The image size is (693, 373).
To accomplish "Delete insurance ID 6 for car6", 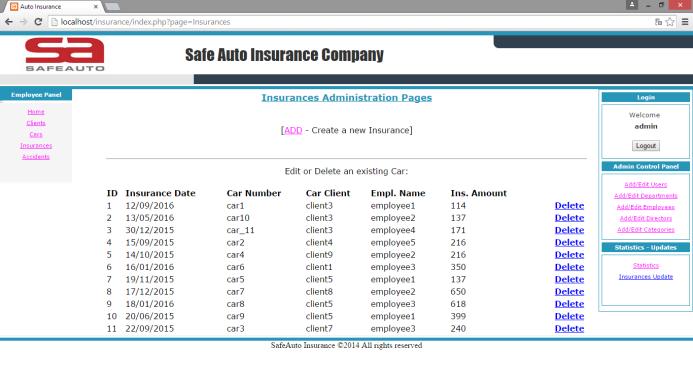I will point(569,267).
